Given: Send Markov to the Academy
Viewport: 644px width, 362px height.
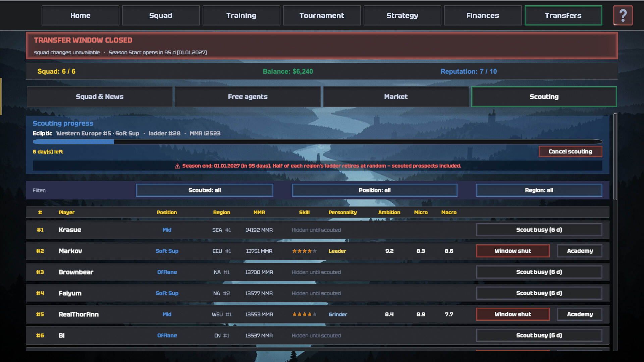Looking at the screenshot, I should tap(580, 251).
